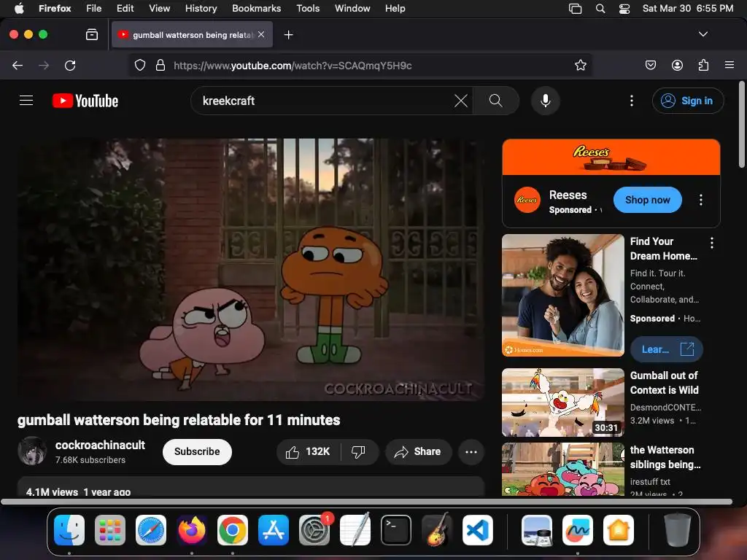The image size is (747, 560).
Task: Run search with magnifier button
Action: coord(495,101)
